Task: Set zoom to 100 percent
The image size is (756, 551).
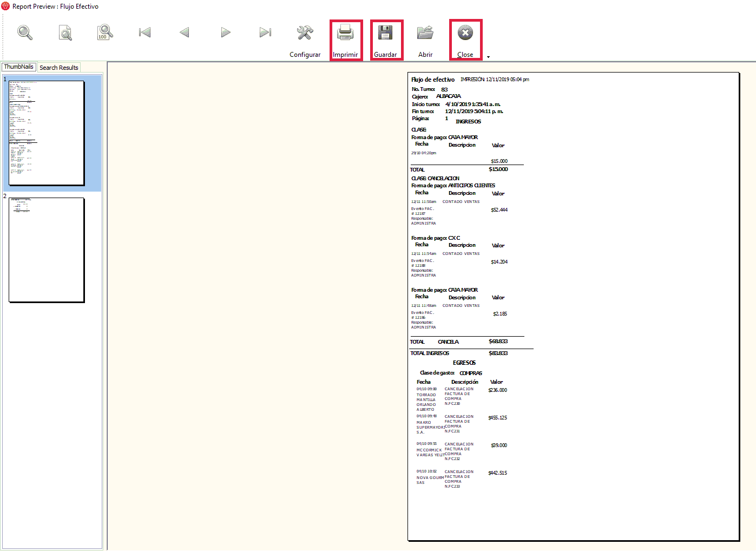Action: pyautogui.click(x=105, y=32)
